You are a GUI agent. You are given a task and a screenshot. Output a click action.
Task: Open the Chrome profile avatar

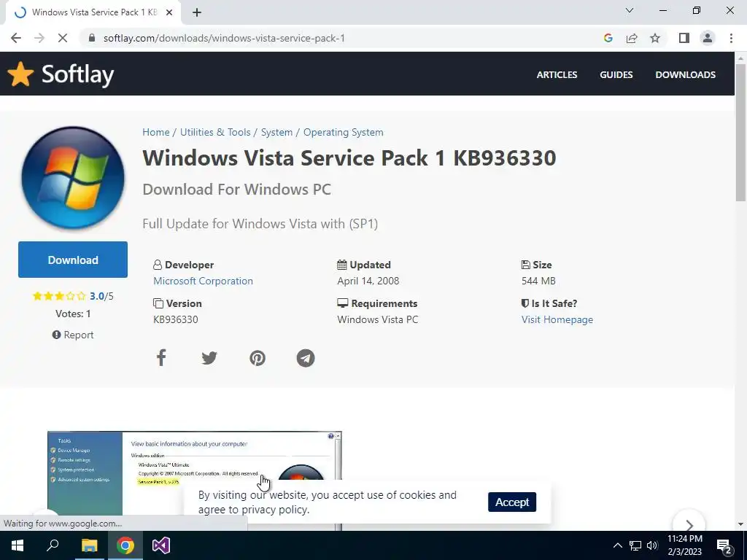tap(708, 38)
